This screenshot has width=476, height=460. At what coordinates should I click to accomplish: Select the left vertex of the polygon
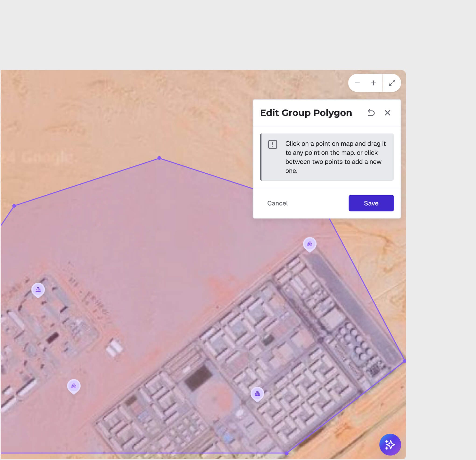point(14,206)
